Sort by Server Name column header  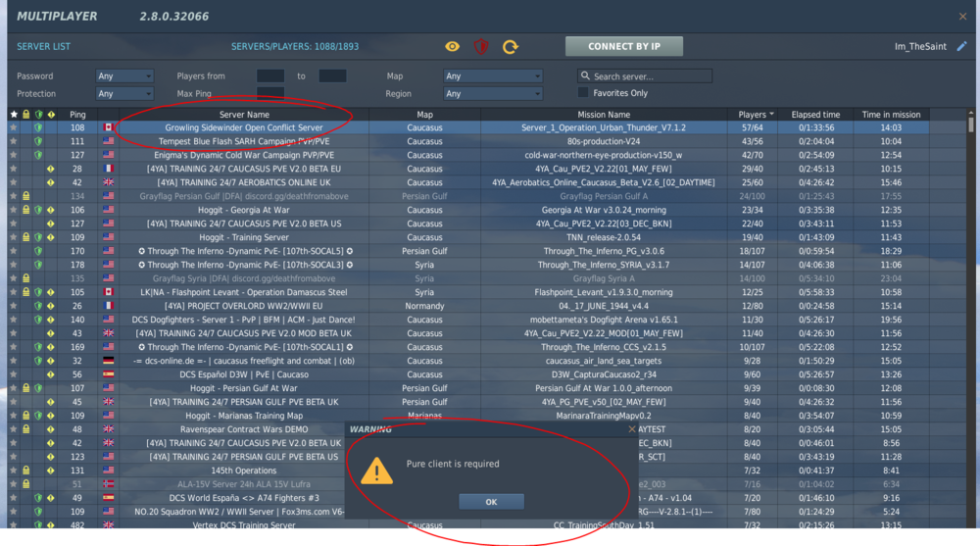(244, 115)
